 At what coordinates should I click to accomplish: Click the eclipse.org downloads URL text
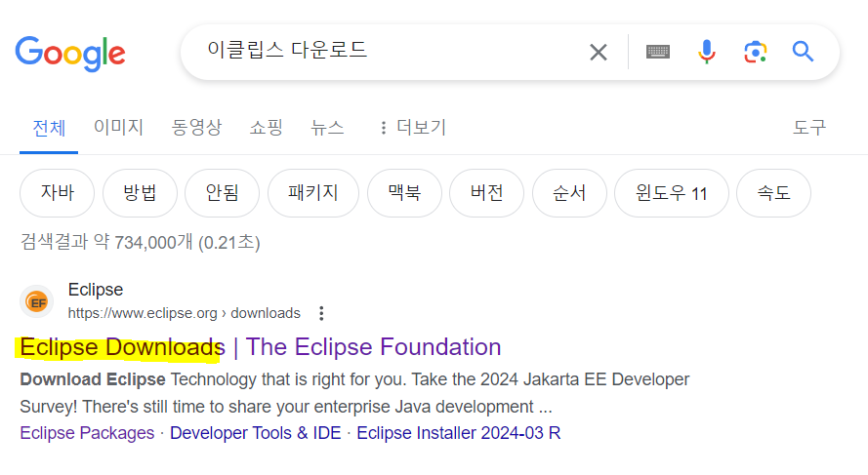click(x=185, y=313)
